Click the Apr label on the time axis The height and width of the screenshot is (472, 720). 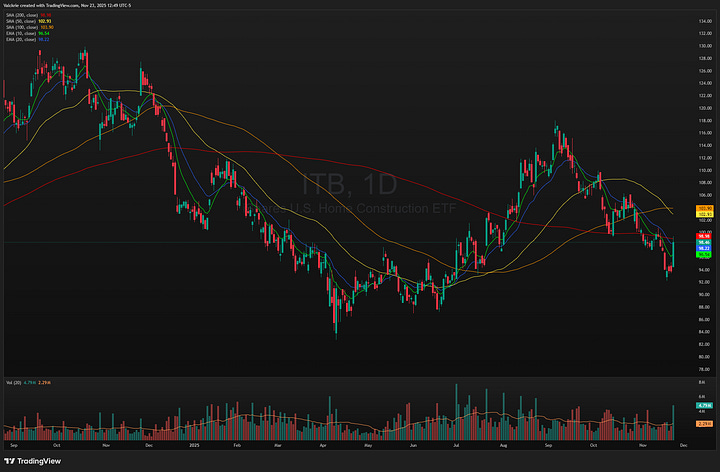[323, 445]
